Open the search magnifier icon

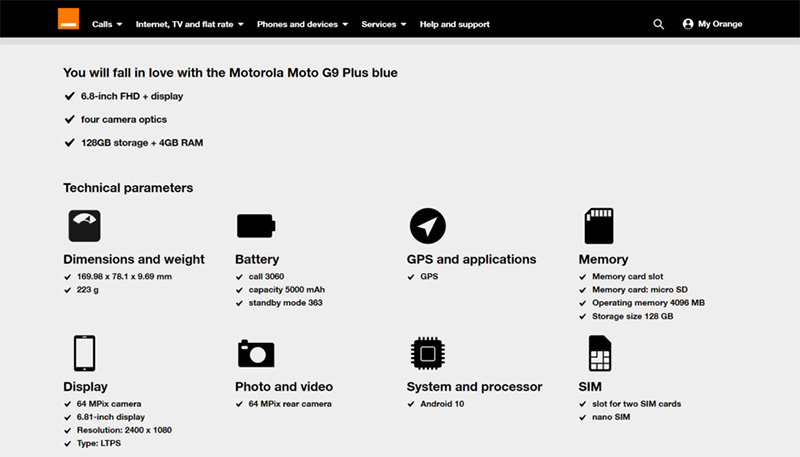pyautogui.click(x=658, y=24)
